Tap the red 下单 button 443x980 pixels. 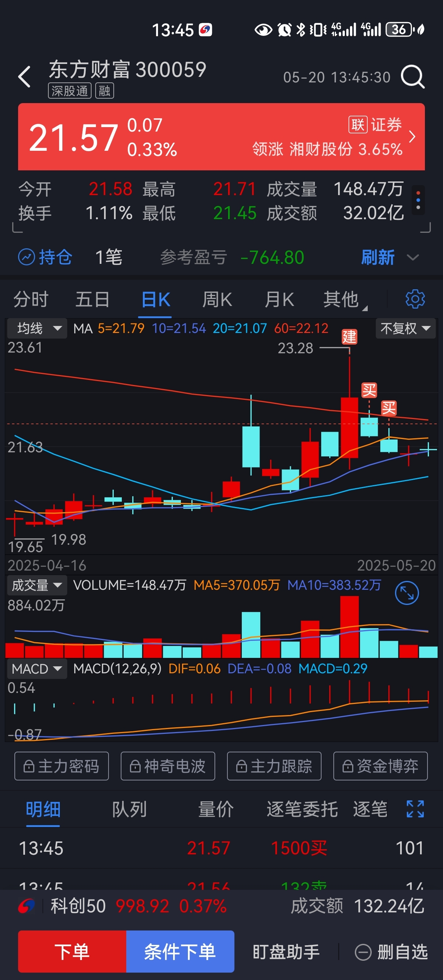coord(72,952)
